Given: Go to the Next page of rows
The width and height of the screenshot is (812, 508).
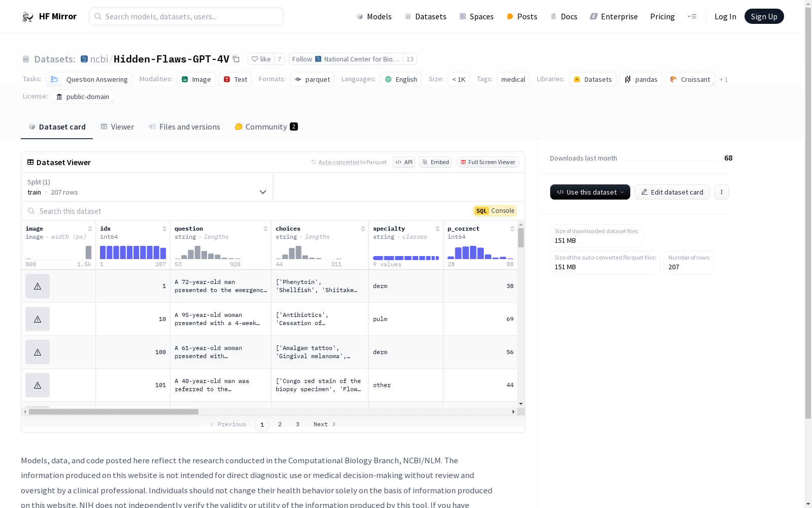Looking at the screenshot, I should tap(324, 424).
